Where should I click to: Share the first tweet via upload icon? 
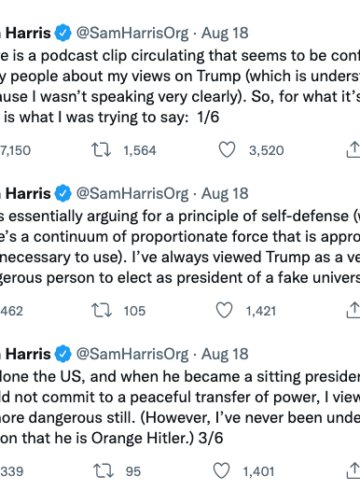[353, 149]
